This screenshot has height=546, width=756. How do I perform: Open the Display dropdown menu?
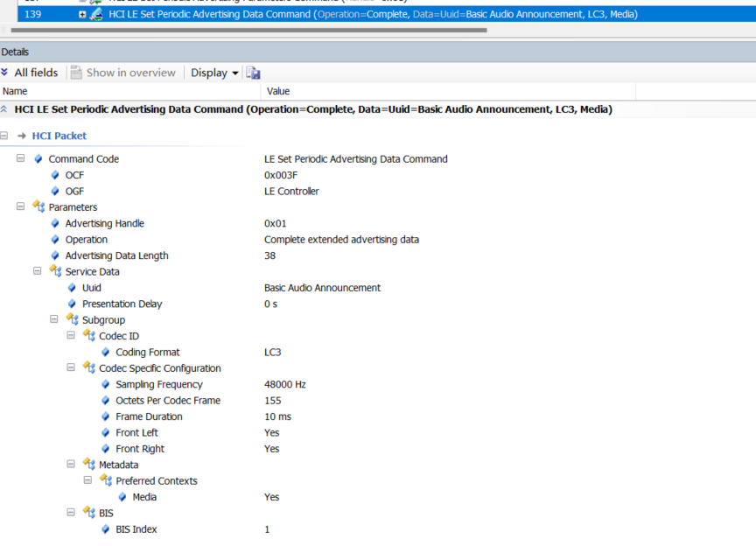point(215,73)
